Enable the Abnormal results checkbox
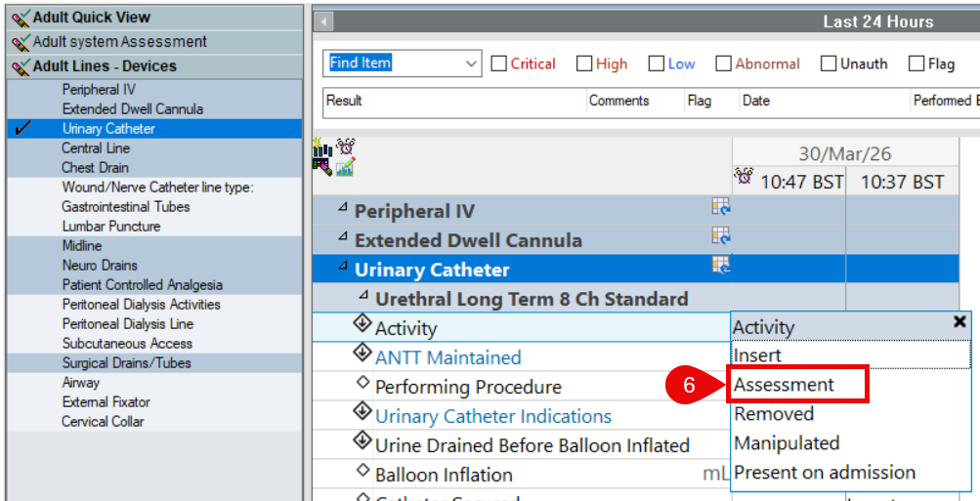The width and height of the screenshot is (980, 501). [x=723, y=64]
